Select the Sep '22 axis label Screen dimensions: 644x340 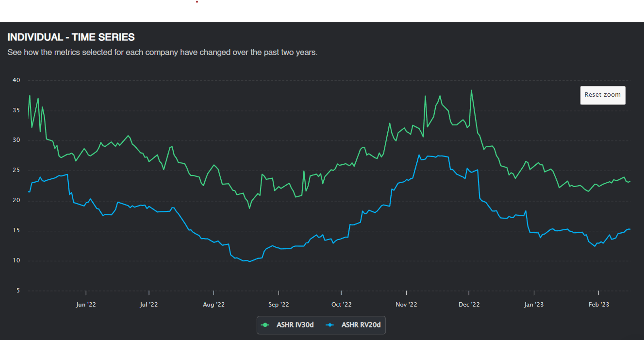point(279,304)
